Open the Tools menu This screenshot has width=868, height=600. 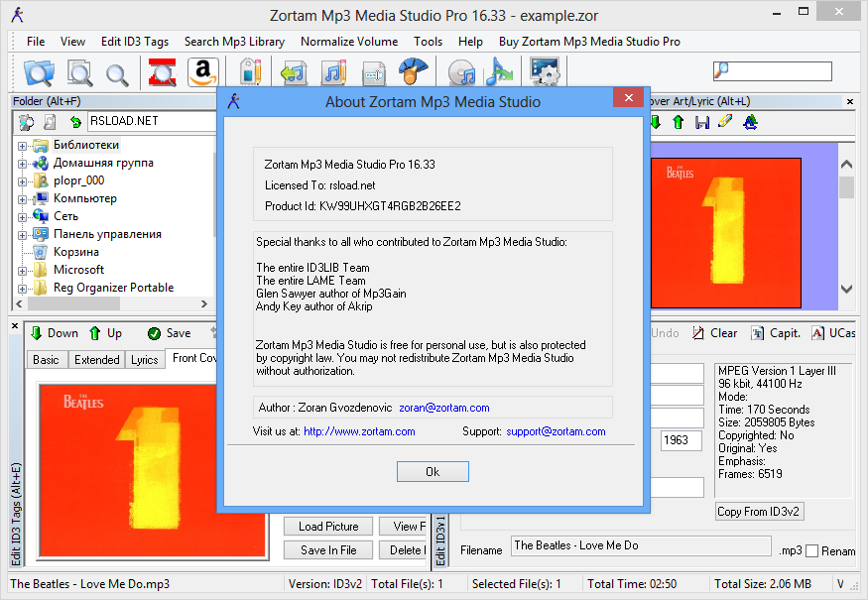(428, 42)
